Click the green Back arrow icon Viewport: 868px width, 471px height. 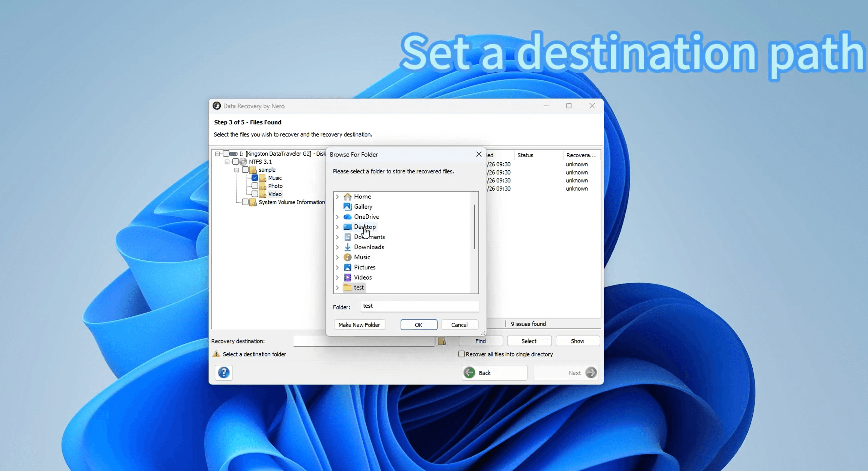pos(469,373)
